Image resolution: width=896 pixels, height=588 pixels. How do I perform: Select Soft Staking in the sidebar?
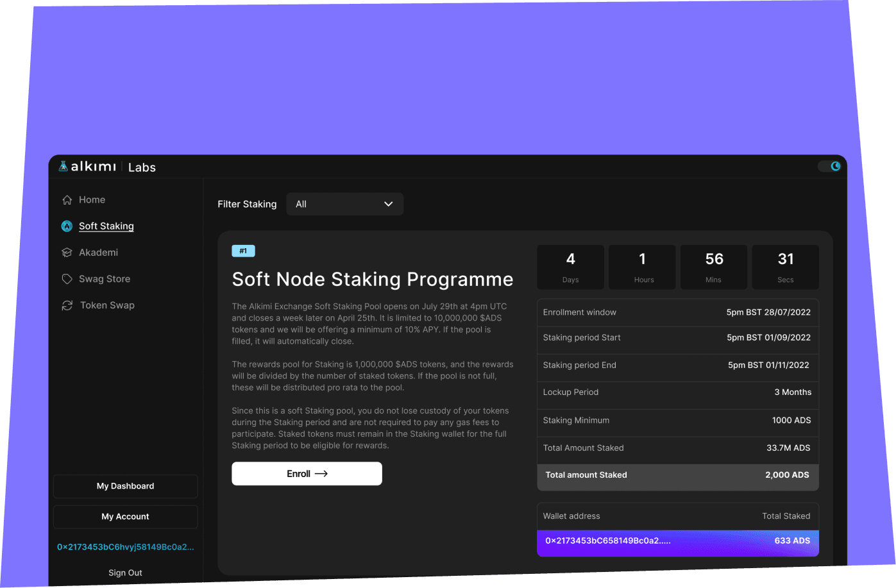pyautogui.click(x=106, y=226)
